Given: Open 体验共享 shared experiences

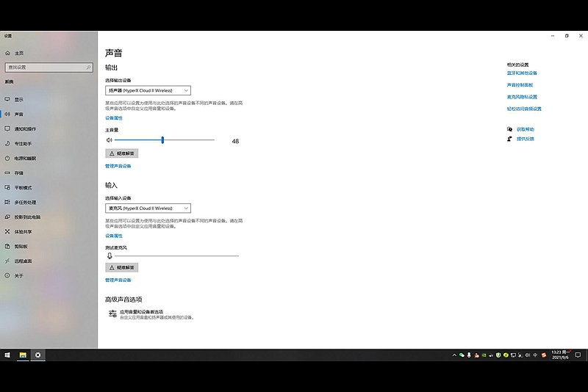Looking at the screenshot, I should 23,232.
